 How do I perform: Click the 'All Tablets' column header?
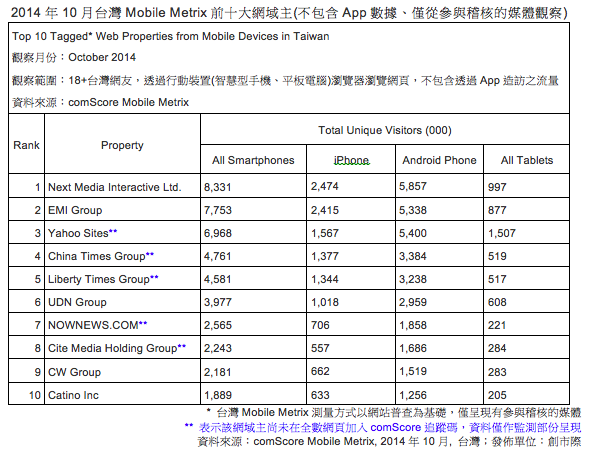[x=527, y=160]
